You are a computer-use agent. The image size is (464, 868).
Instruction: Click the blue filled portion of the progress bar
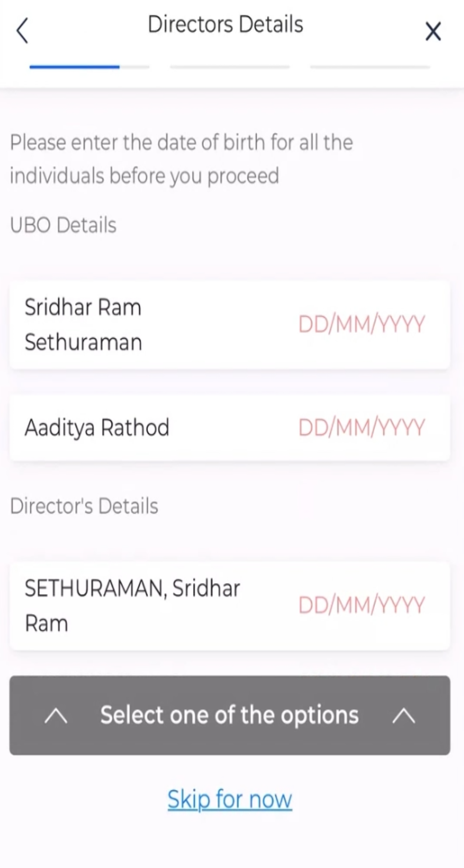coord(75,67)
